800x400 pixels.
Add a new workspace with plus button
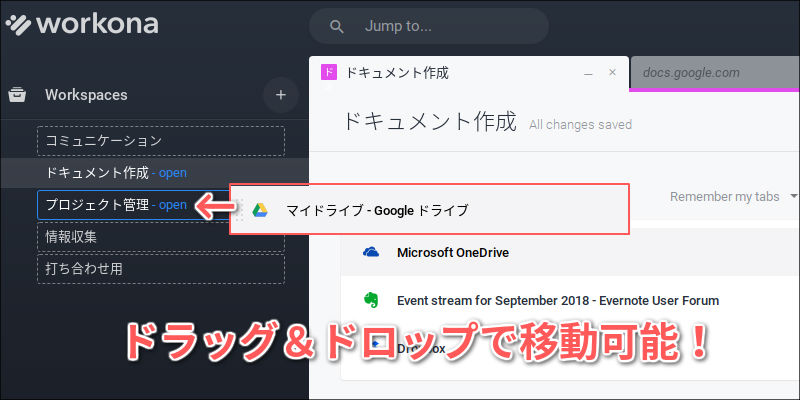(281, 95)
